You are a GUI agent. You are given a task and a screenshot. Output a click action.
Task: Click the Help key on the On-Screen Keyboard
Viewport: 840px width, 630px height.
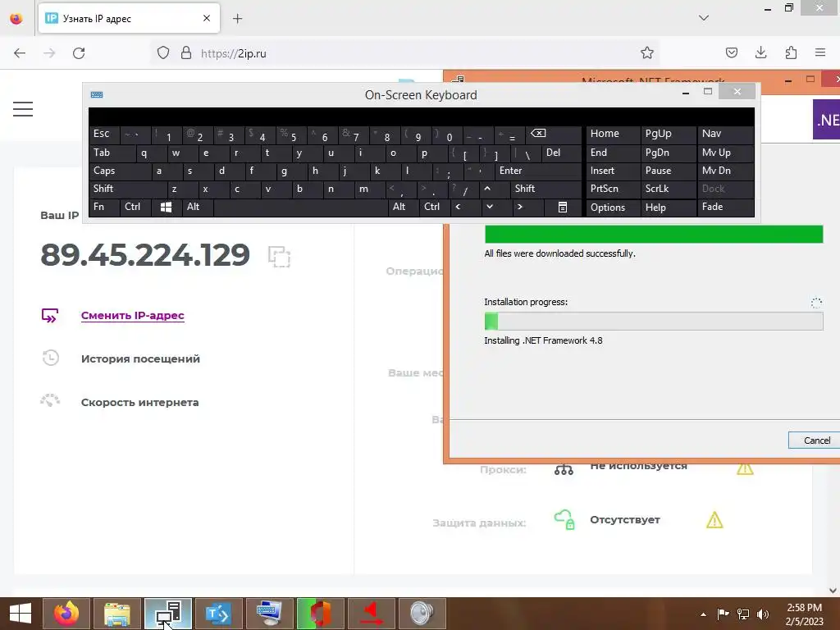[x=668, y=208]
